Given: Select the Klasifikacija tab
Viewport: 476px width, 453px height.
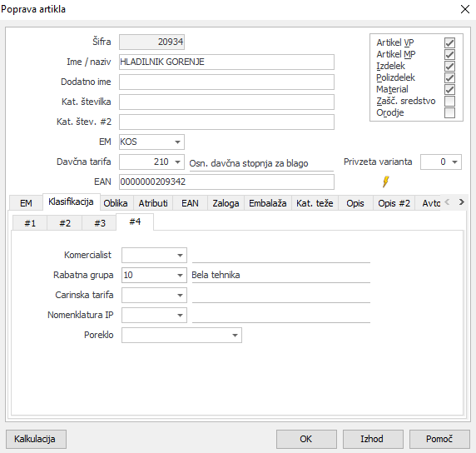Looking at the screenshot, I should pyautogui.click(x=71, y=202).
